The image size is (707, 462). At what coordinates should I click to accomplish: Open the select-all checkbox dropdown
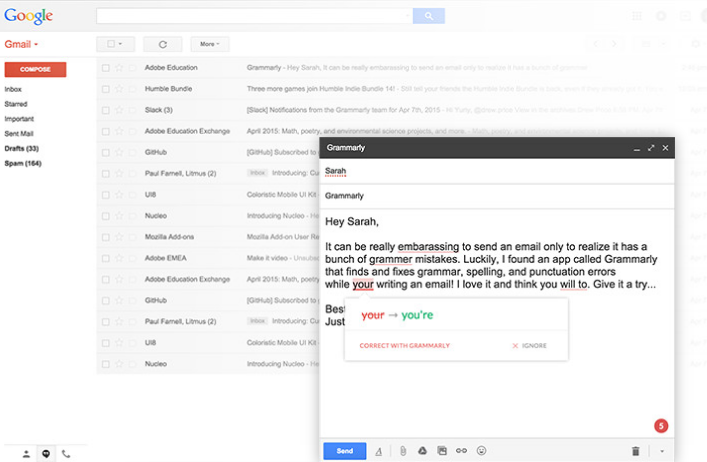pyautogui.click(x=115, y=44)
